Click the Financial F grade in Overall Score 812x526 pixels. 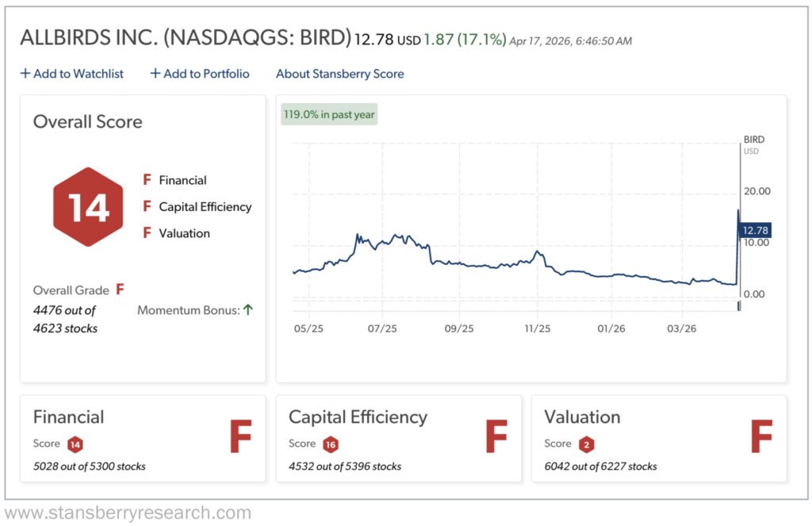click(147, 180)
